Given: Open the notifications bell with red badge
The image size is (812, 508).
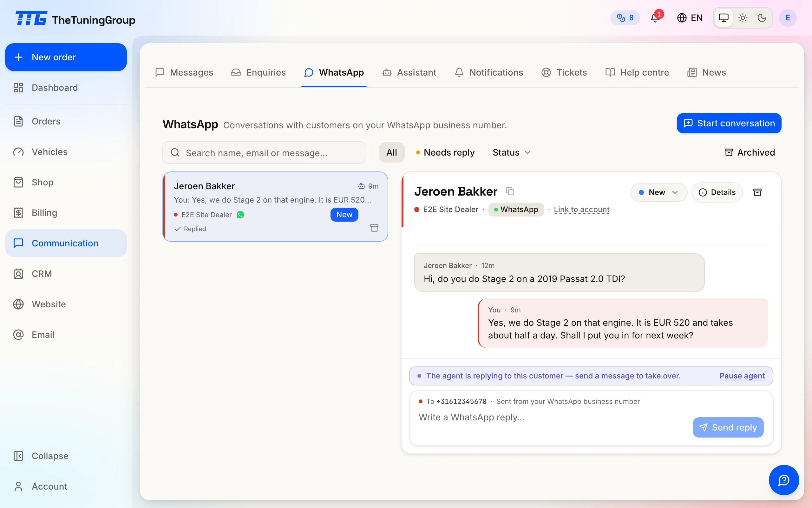Looking at the screenshot, I should click(655, 17).
